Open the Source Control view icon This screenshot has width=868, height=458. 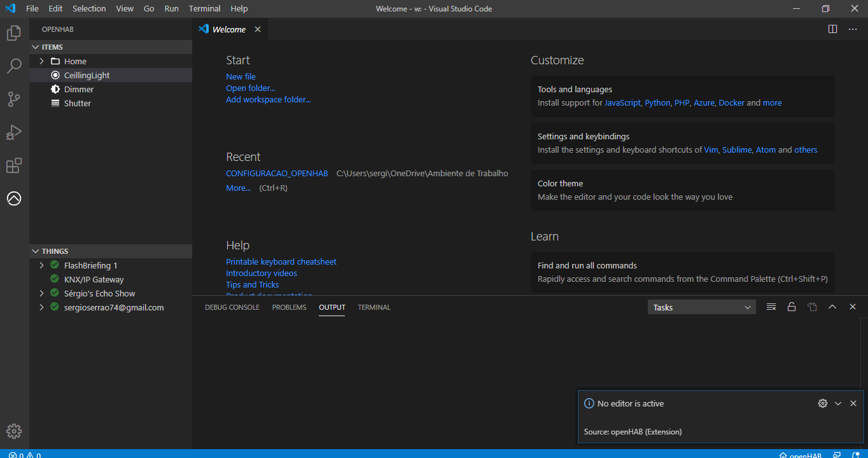tap(14, 99)
